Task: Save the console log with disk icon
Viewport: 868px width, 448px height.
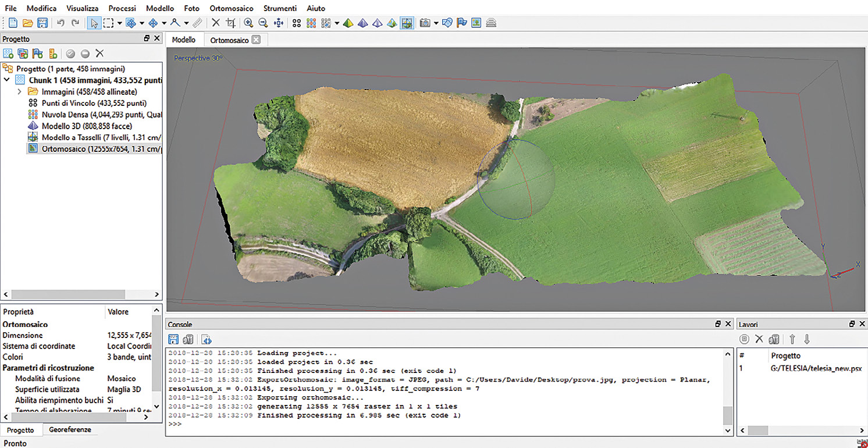Action: click(x=173, y=339)
